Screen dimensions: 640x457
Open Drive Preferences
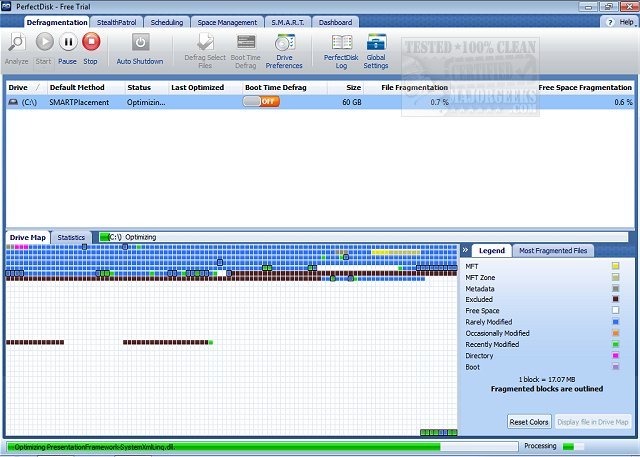coord(284,43)
